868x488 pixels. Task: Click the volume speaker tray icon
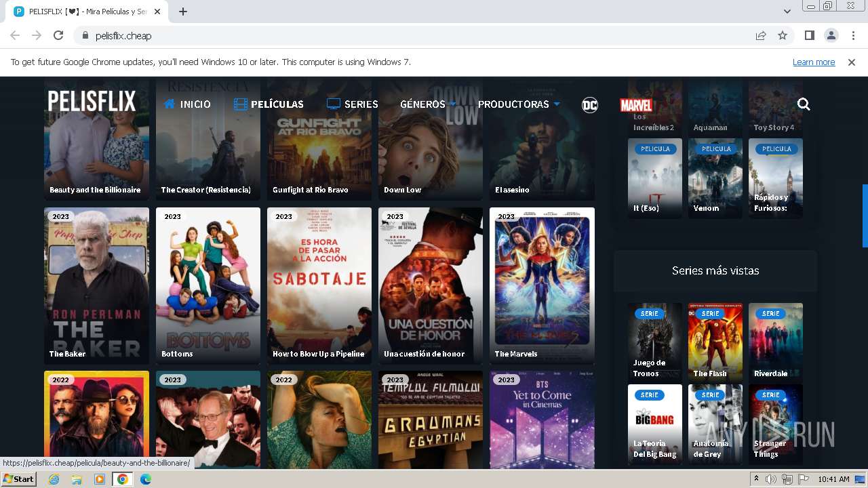[x=771, y=479]
